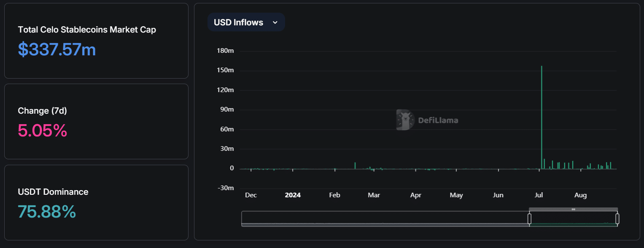Click the USDT Dominance card heading
Screen dimensions: 644x248
click(53, 192)
